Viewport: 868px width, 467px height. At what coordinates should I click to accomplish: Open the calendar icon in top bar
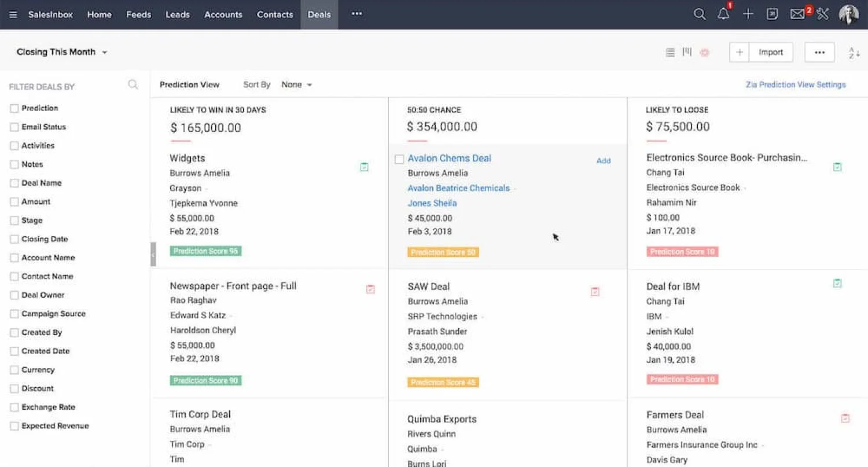(x=772, y=14)
